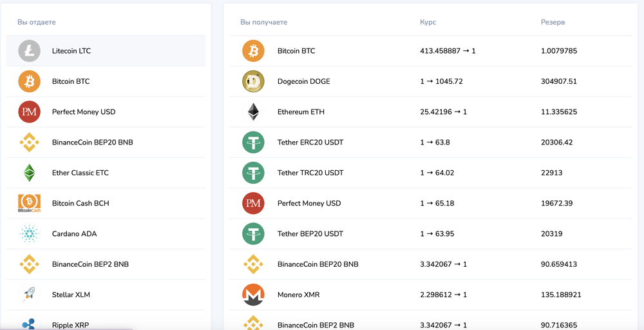Pick Cardano ADA in the give list
The height and width of the screenshot is (330, 644).
pyautogui.click(x=106, y=233)
